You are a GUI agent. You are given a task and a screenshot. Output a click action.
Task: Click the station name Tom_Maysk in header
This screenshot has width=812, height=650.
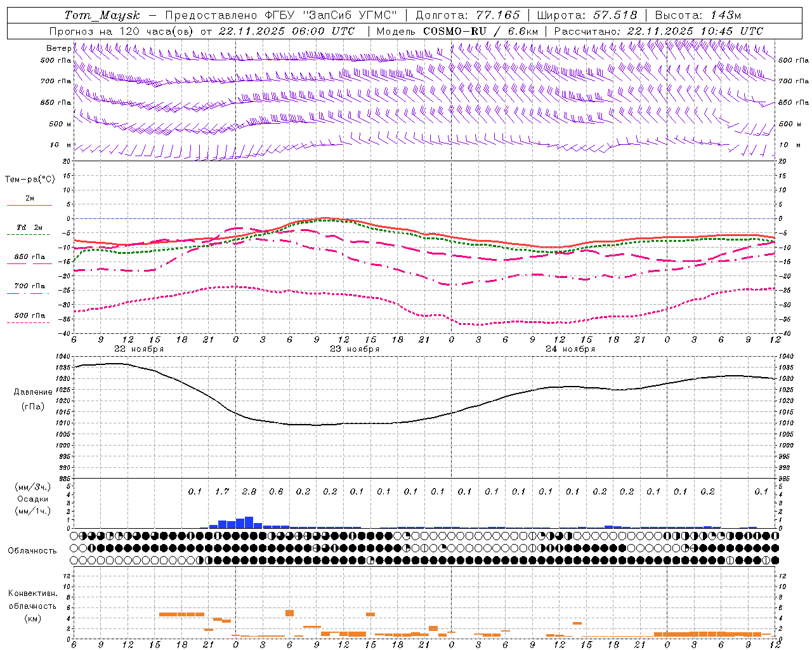pos(102,15)
